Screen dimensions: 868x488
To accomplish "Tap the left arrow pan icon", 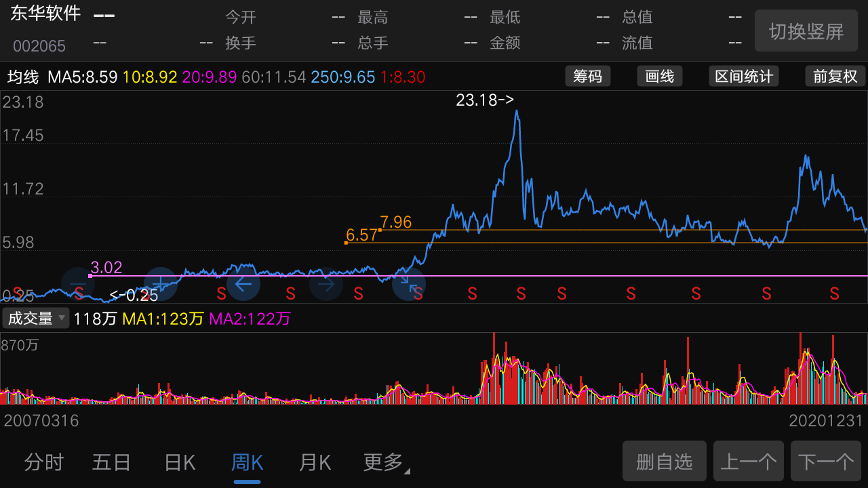I will [243, 284].
